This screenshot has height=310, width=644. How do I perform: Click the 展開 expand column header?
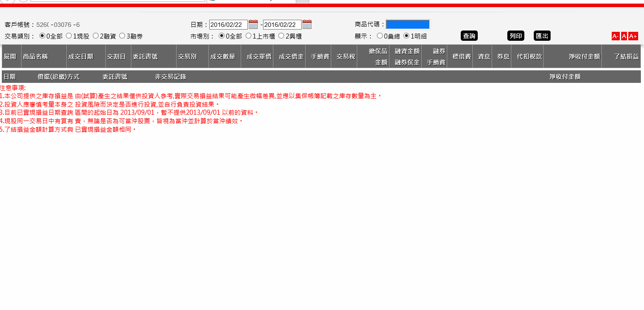[10, 56]
